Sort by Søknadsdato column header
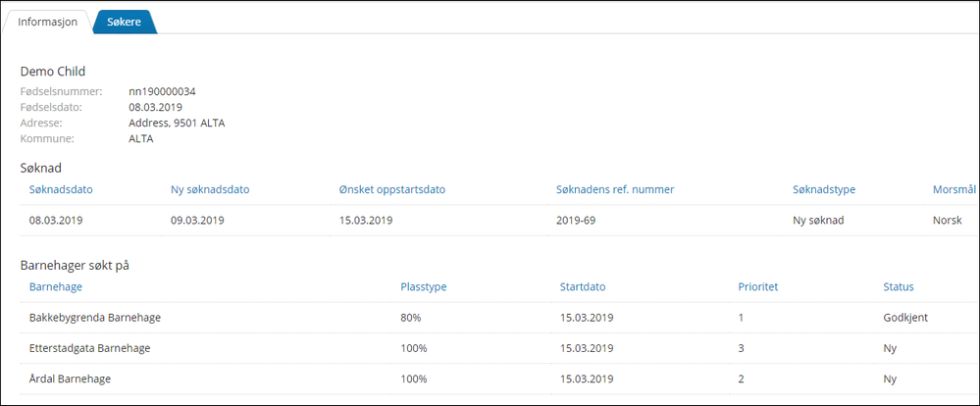The image size is (980, 406). 61,190
